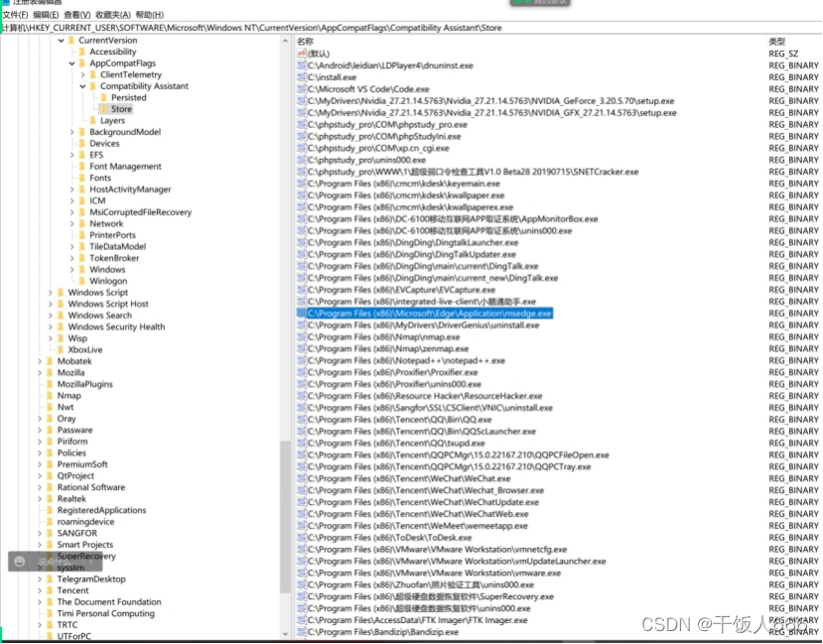Select the EVCapture.exe registry value
This screenshot has width=823, height=644.
point(401,290)
